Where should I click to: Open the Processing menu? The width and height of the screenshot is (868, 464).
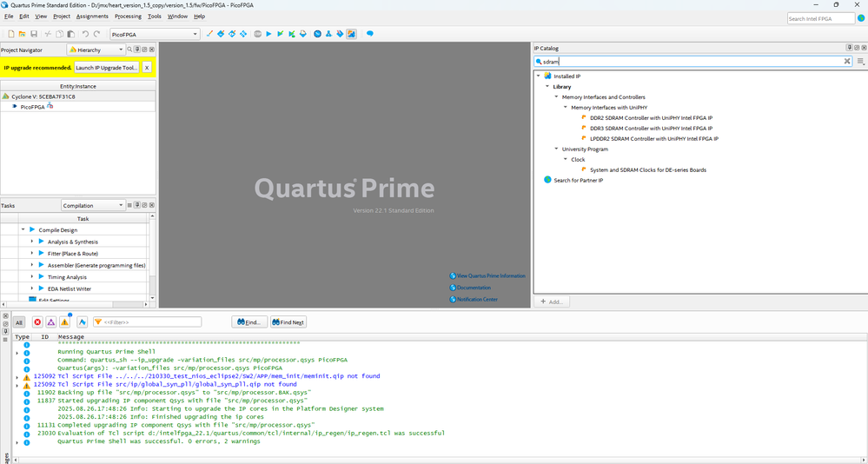[128, 17]
